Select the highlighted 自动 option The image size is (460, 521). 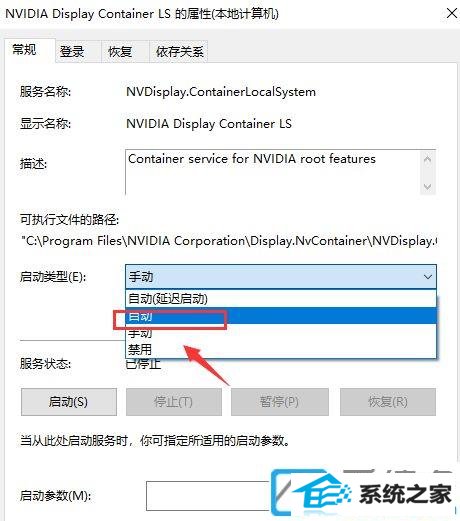281,316
